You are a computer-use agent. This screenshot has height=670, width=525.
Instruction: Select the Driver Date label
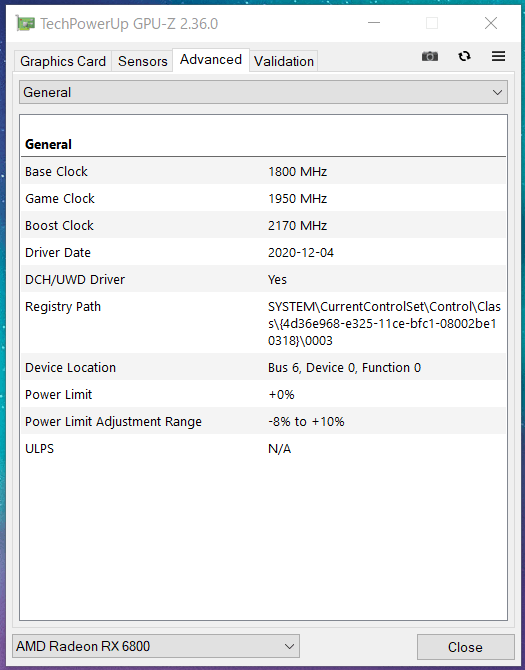coord(58,252)
